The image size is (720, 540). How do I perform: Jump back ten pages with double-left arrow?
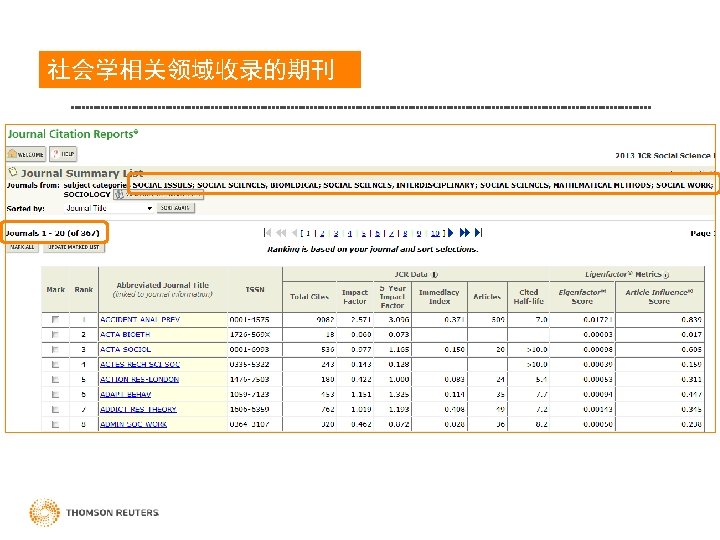coord(281,233)
